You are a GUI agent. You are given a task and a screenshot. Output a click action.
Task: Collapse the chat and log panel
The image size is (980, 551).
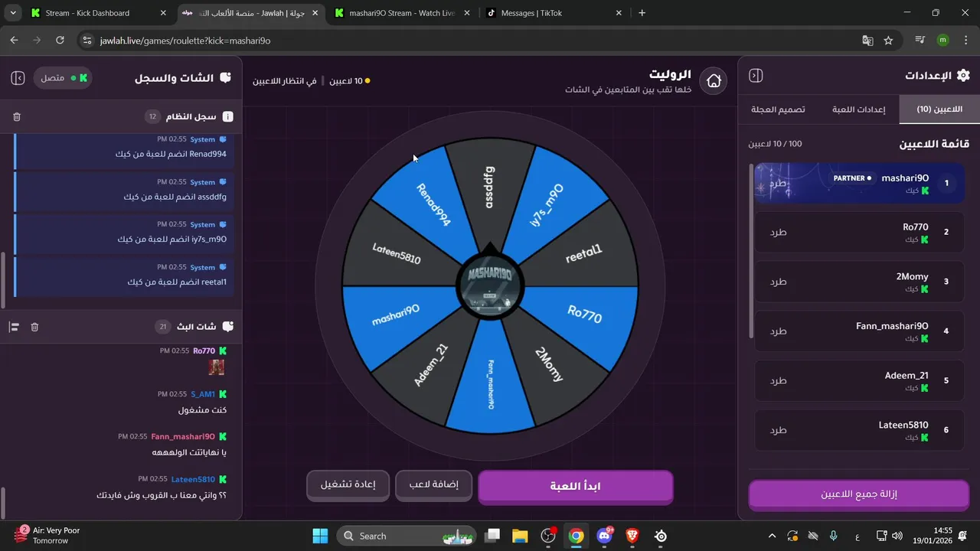18,78
